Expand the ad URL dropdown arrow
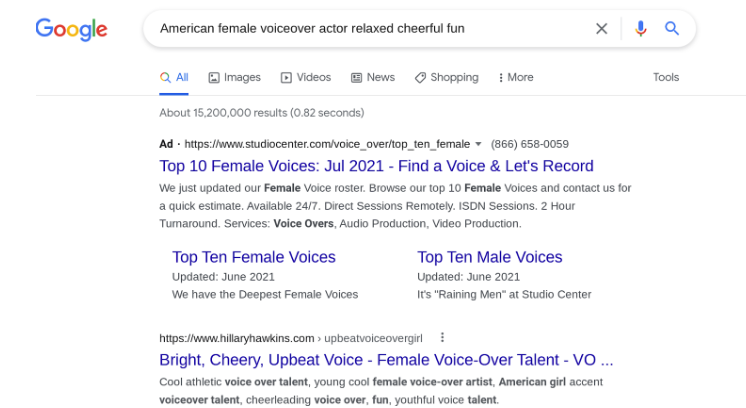Image resolution: width=746 pixels, height=408 pixels. coord(478,144)
